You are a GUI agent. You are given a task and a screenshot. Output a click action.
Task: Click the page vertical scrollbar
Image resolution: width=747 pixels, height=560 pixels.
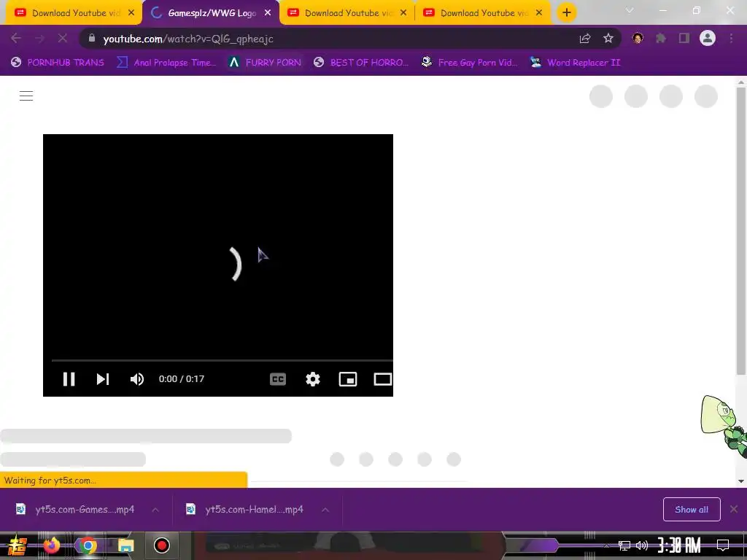741,231
